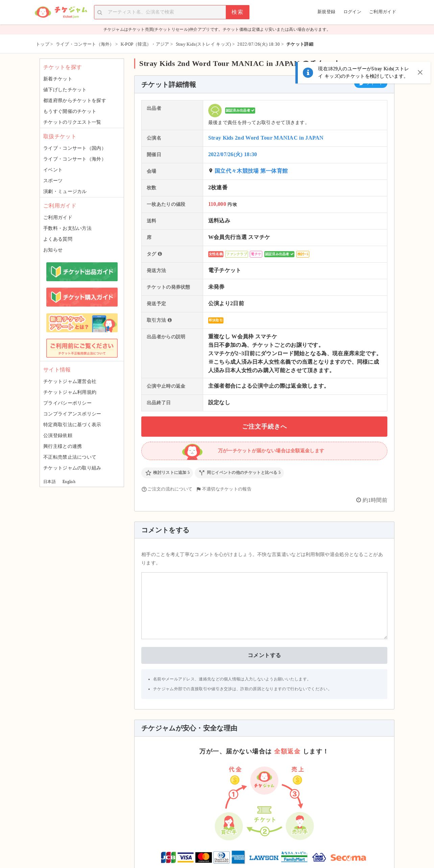Open 都道府県からチケットを探す in sidebar

coord(74,100)
